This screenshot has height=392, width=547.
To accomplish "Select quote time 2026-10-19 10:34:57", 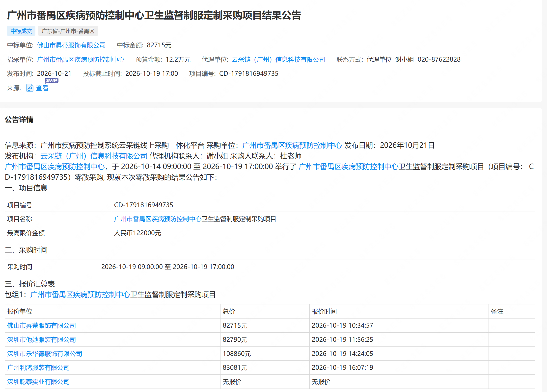I will [342, 325].
